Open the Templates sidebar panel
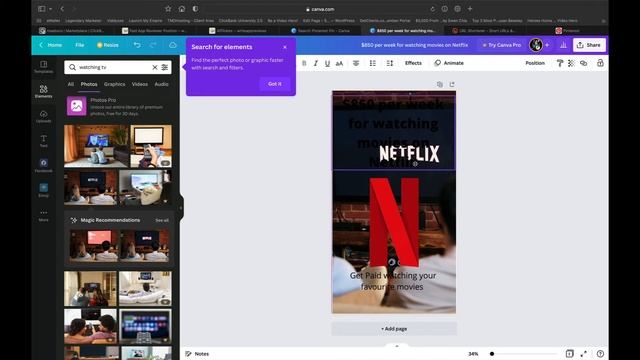Screen dimensions: 640x360 tap(44, 67)
